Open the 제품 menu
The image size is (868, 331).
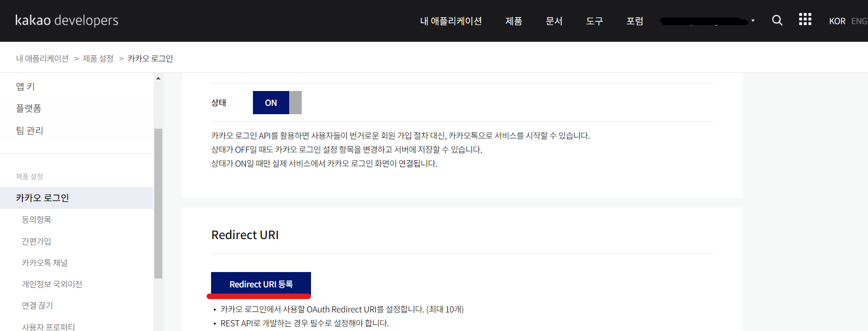(514, 21)
